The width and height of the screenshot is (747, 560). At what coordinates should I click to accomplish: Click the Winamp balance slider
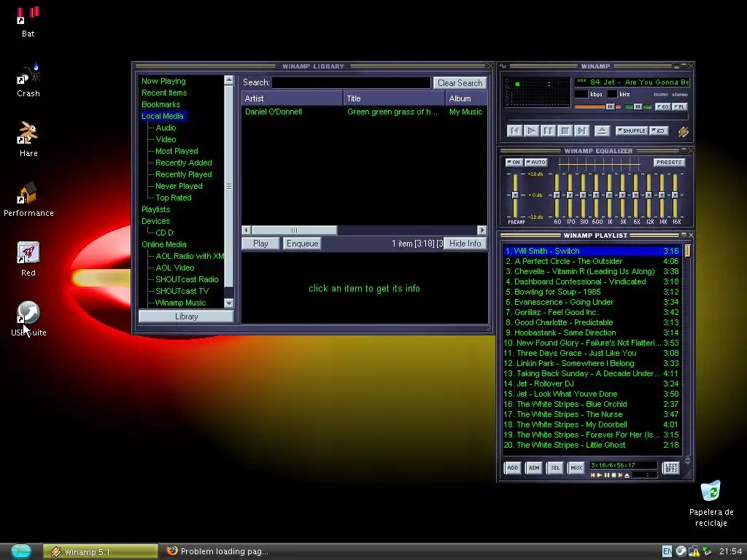coord(638,106)
